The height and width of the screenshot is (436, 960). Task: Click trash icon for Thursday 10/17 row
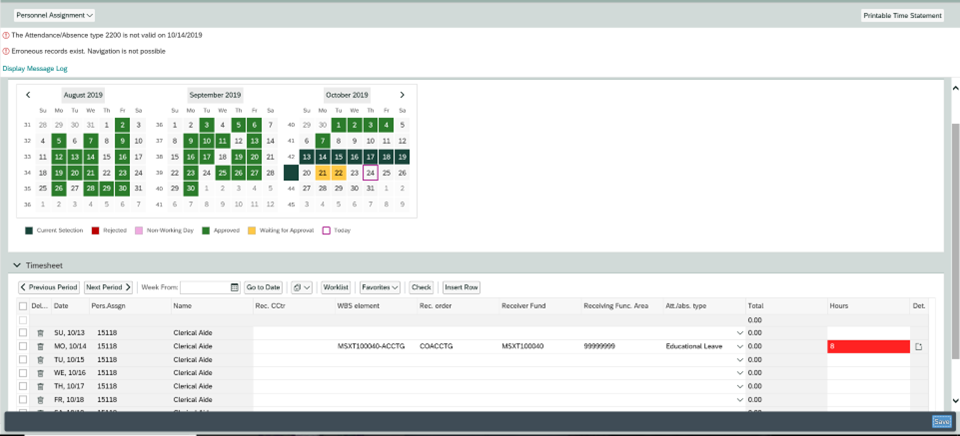tap(40, 385)
